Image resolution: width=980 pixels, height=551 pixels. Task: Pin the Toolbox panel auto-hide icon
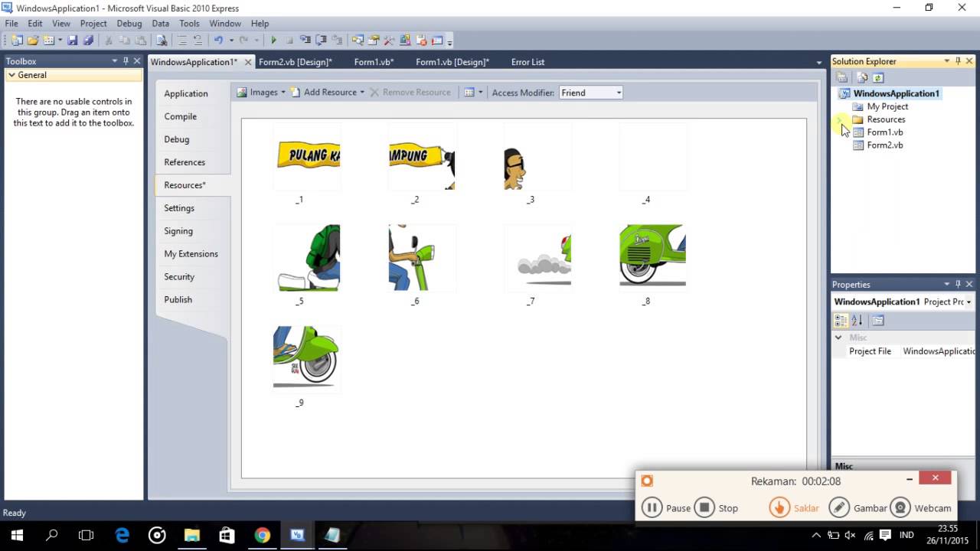point(126,61)
